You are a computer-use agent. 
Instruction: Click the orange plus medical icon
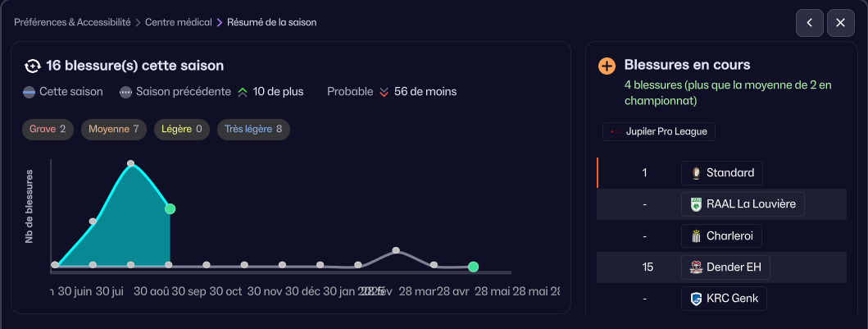pos(607,66)
